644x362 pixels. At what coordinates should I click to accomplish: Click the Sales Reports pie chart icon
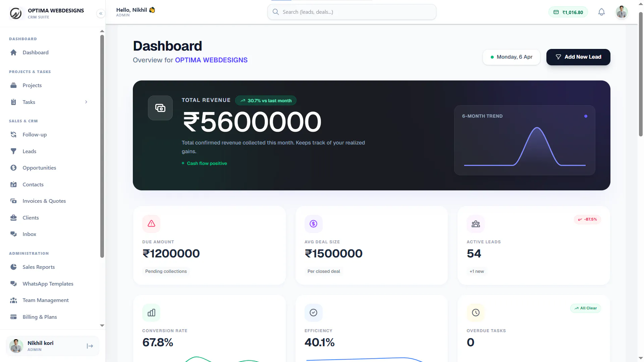pos(13,267)
